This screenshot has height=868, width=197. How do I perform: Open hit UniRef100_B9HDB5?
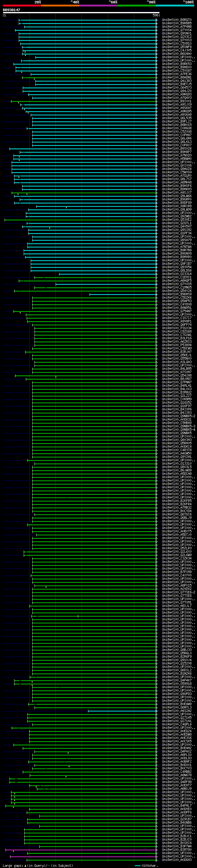(x=176, y=23)
